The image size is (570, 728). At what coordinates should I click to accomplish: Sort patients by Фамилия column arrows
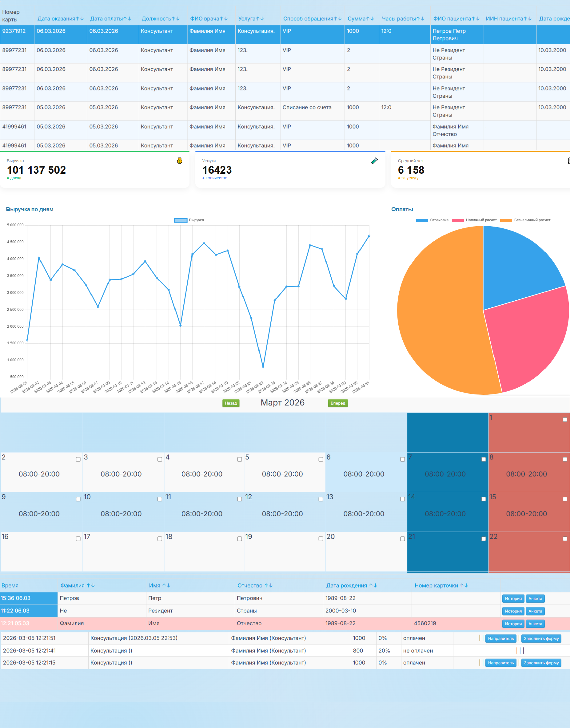point(90,585)
